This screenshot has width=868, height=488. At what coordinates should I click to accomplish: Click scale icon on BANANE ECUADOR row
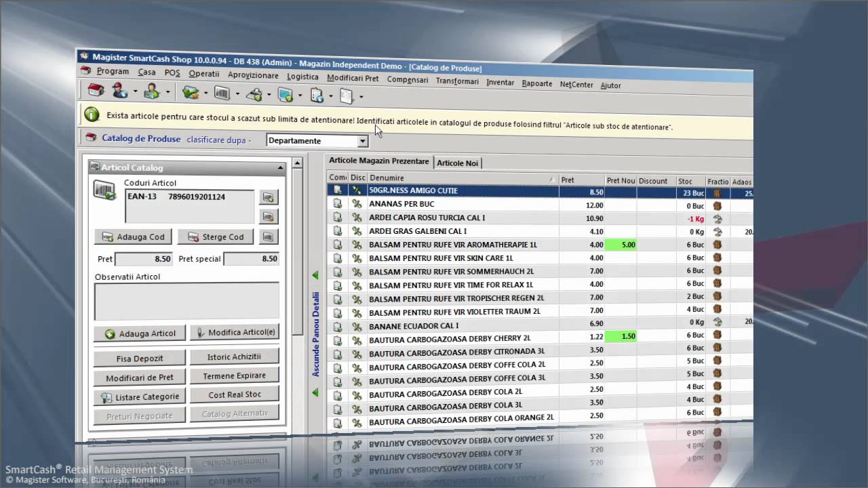click(x=717, y=322)
